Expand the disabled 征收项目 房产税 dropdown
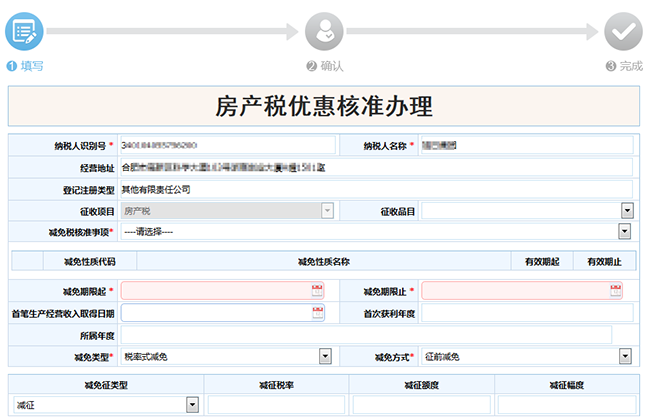 [326, 210]
